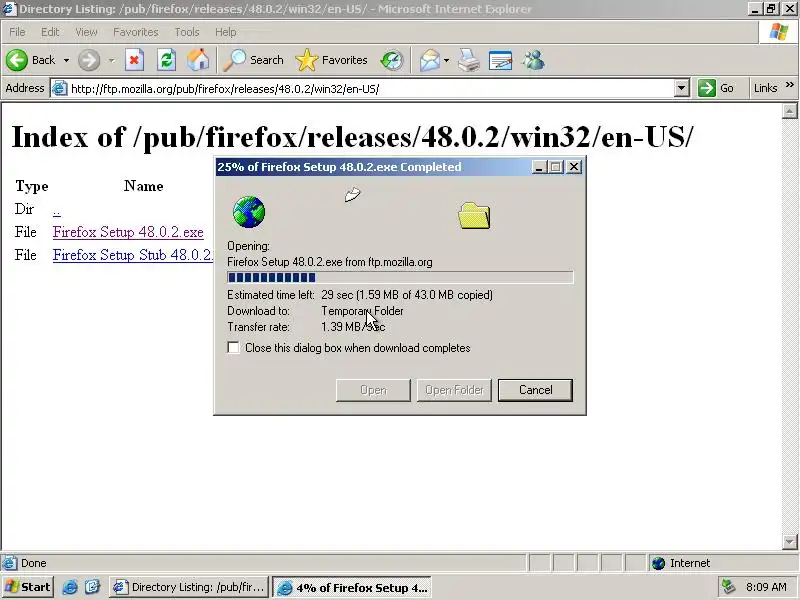Click the Start button
Image resolution: width=800 pixels, height=600 pixels.
pyautogui.click(x=28, y=587)
